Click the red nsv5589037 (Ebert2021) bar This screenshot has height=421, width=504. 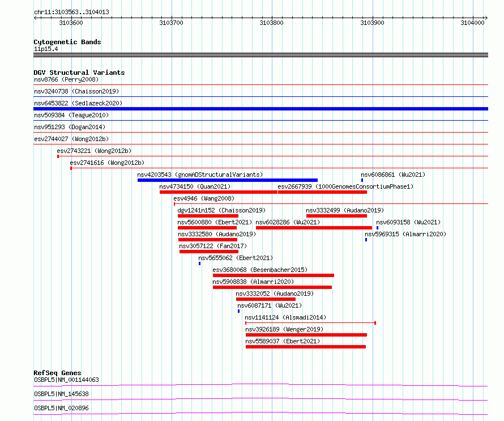pyautogui.click(x=306, y=347)
